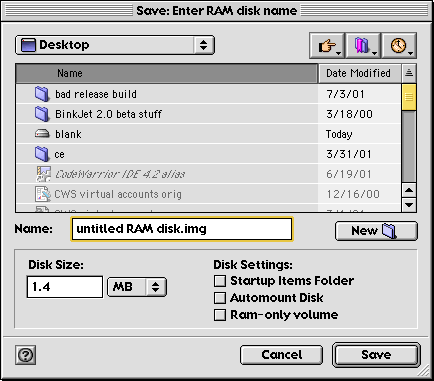Click the Cancel button

[x=281, y=355]
